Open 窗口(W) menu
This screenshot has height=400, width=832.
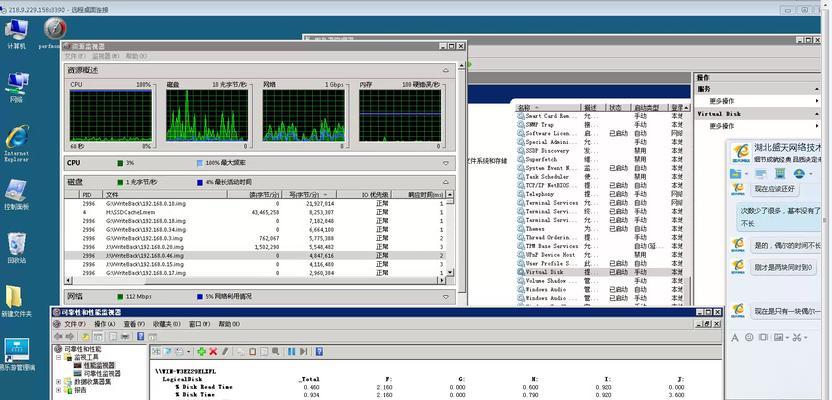click(199, 324)
